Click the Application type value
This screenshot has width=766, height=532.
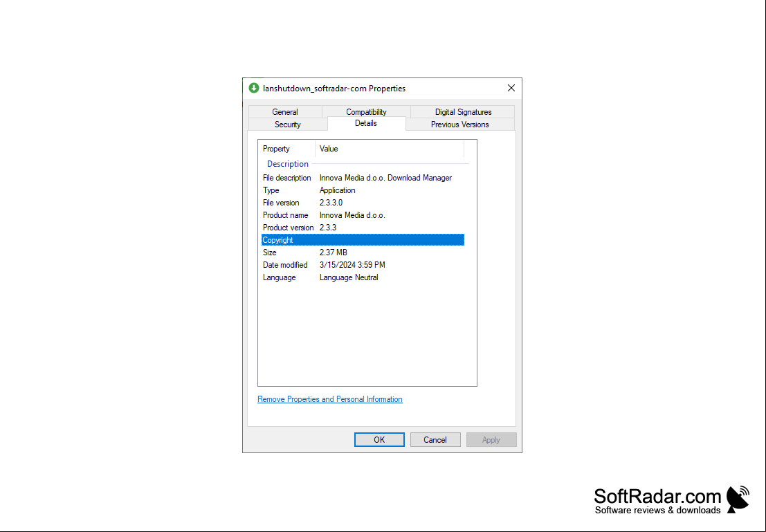337,190
